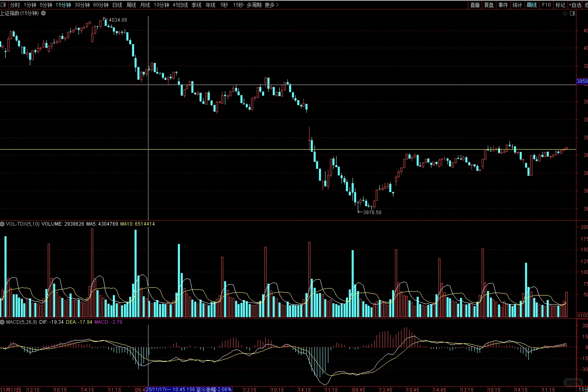Viewport: 588px width, 392px height.
Task: Select the 5秒 period
Action: pyautogui.click(x=224, y=5)
